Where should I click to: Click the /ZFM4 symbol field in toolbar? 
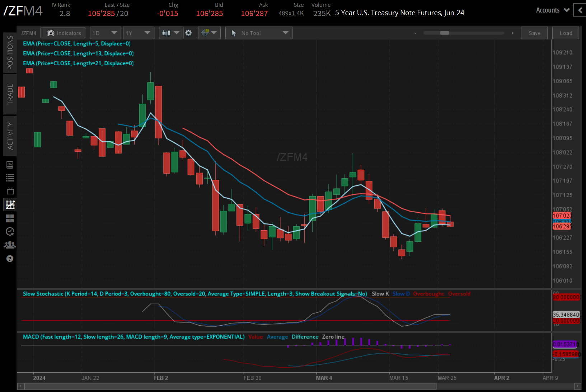[x=29, y=33]
